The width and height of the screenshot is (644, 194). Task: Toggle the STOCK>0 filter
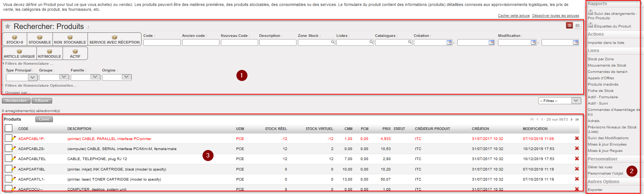click(15, 39)
